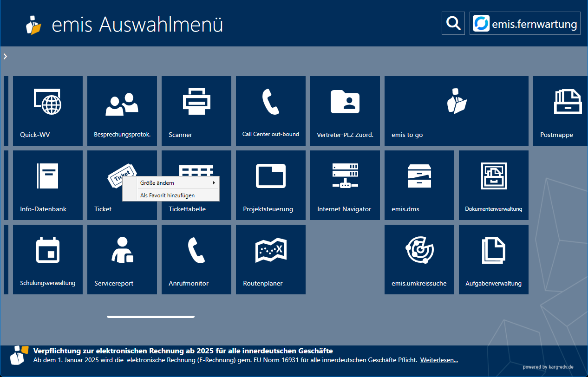Viewport: 588px width, 377px height.
Task: Launch the Internet Navigator tile
Action: [x=345, y=185]
